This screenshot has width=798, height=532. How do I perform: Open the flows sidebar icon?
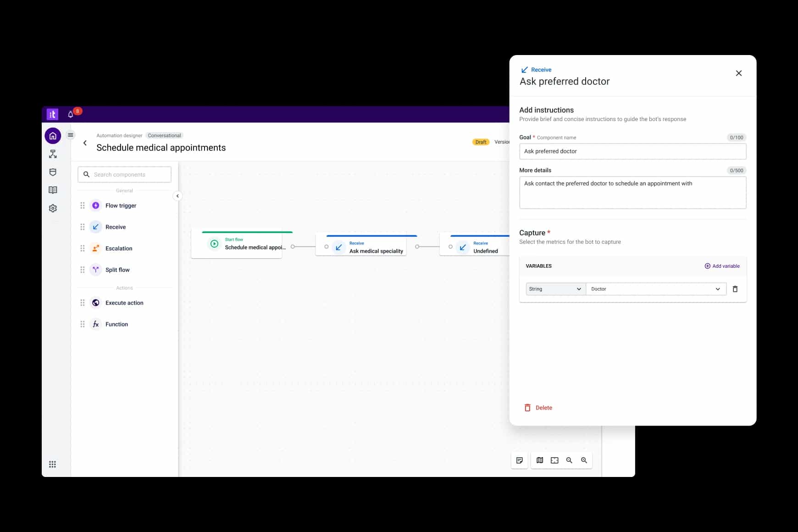pyautogui.click(x=53, y=154)
